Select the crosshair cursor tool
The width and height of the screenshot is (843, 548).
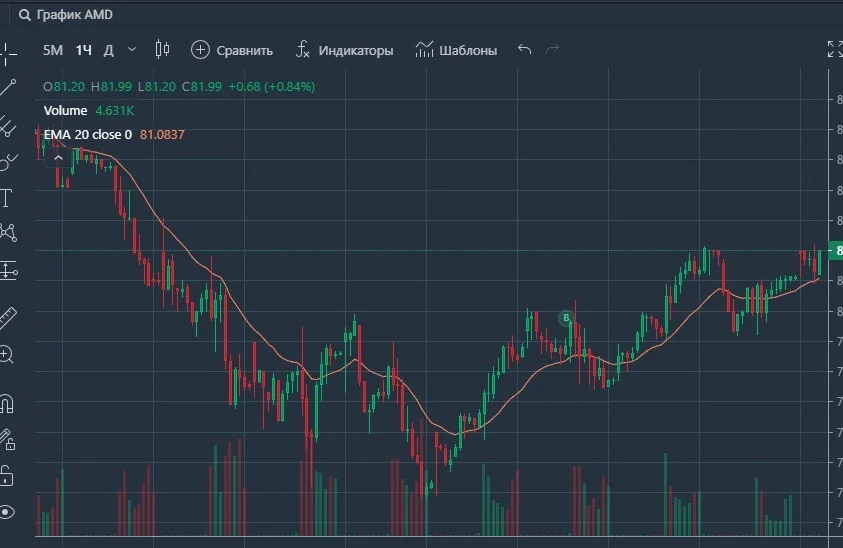tap(7, 53)
